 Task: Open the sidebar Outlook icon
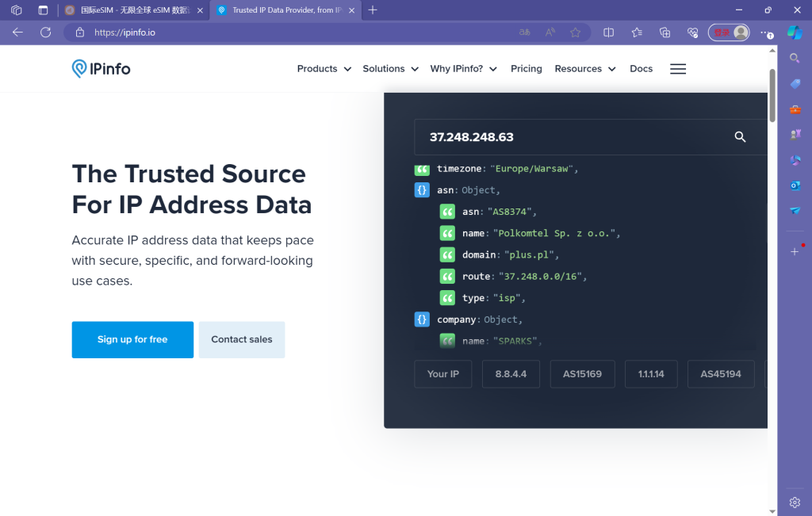[795, 185]
